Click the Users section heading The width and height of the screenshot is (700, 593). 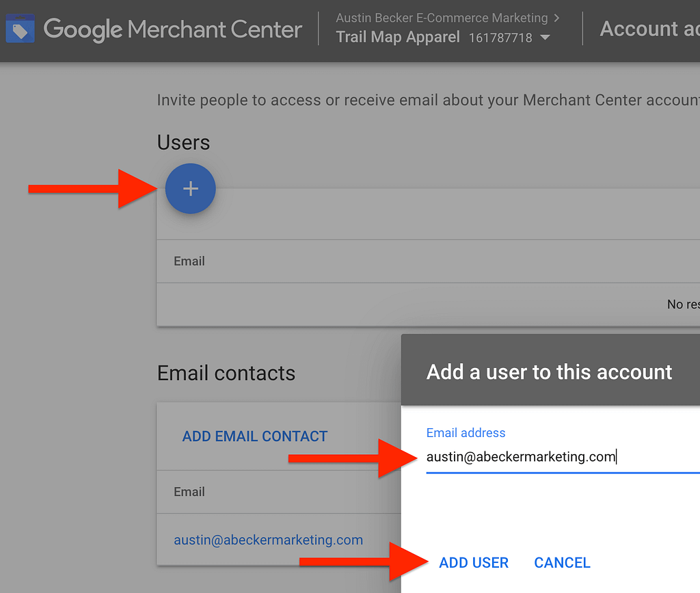183,143
